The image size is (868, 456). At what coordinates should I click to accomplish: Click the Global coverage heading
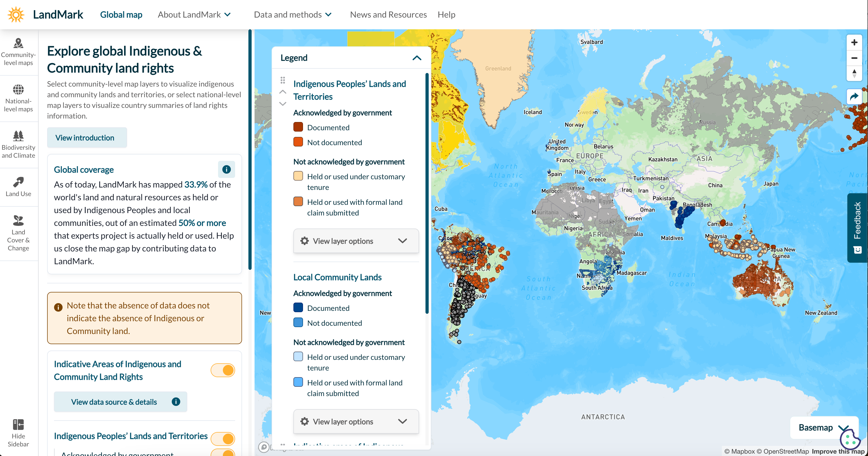(x=84, y=169)
